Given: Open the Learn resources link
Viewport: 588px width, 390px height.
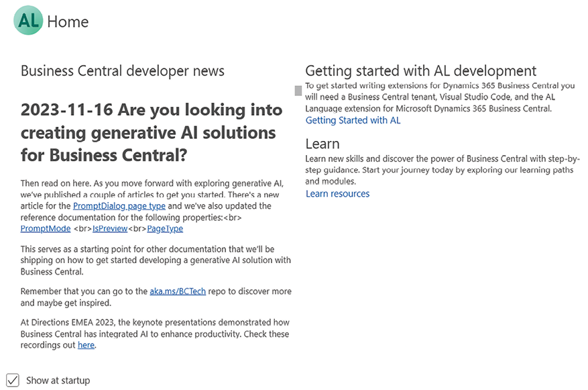Looking at the screenshot, I should point(337,194).
